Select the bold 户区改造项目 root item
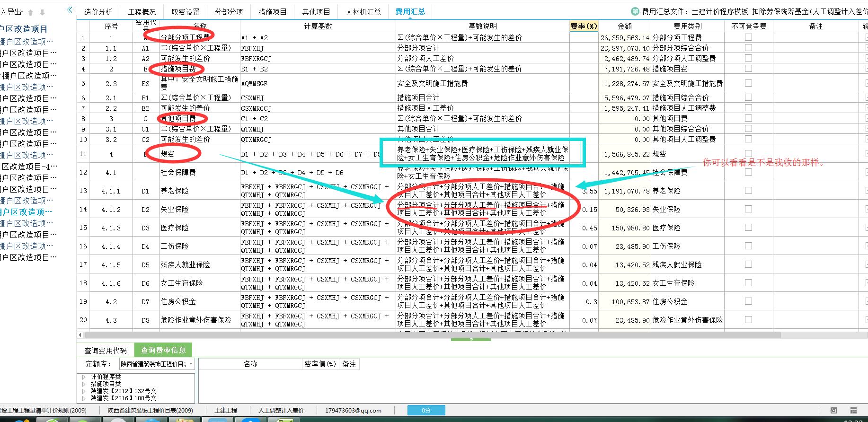868x422 pixels. (x=24, y=29)
